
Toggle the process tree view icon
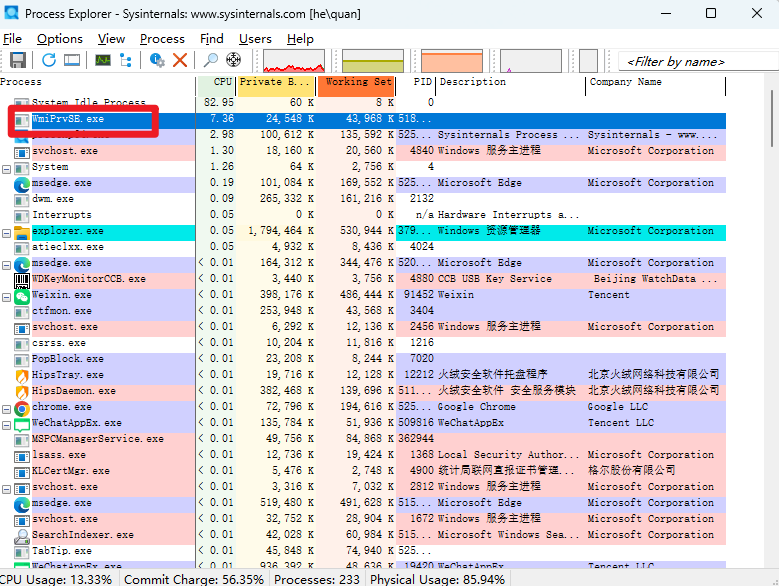[126, 61]
